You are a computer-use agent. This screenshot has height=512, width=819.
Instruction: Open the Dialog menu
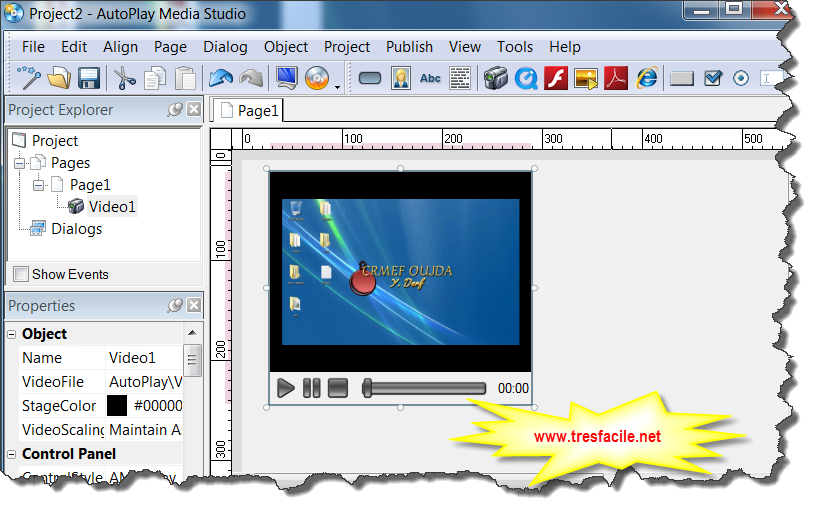click(x=225, y=47)
